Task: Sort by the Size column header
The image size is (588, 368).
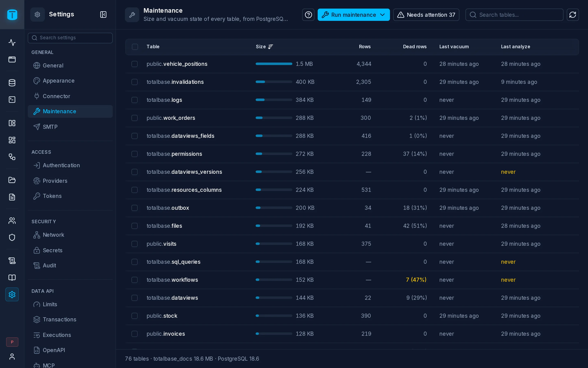Action: click(264, 46)
